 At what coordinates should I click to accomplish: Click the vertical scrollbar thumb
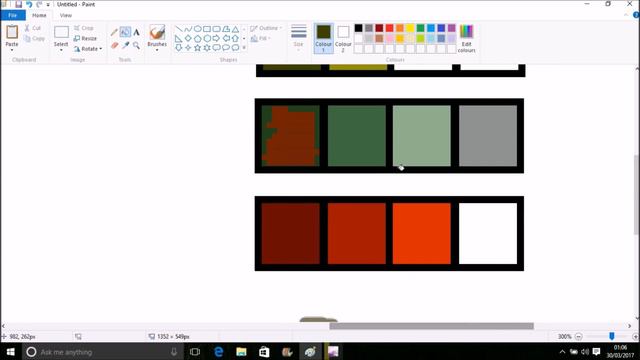[636, 195]
